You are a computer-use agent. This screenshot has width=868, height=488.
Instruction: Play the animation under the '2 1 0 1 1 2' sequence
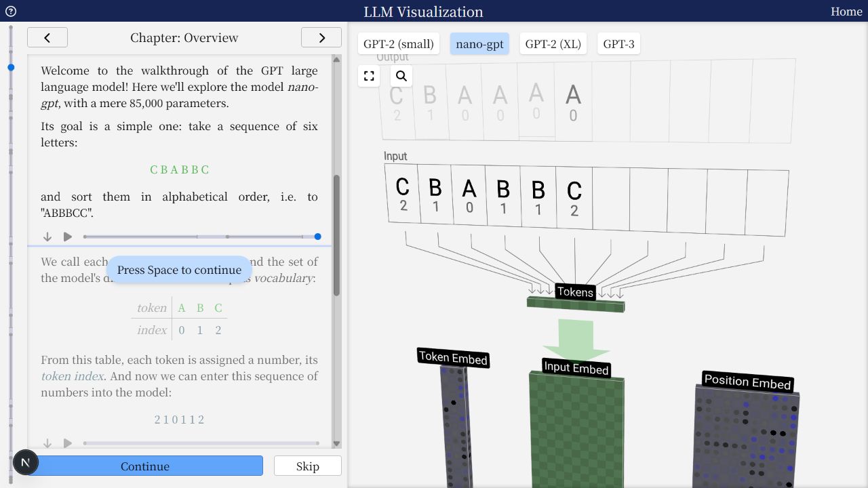pyautogui.click(x=68, y=443)
